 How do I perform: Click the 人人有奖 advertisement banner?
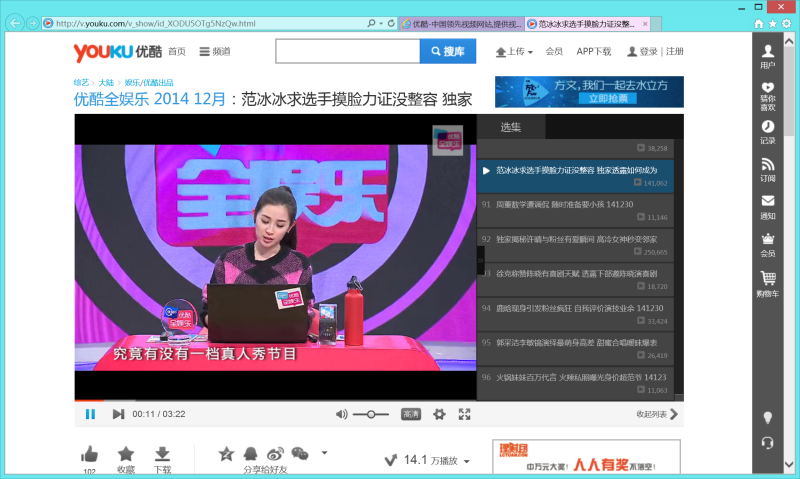(x=586, y=457)
